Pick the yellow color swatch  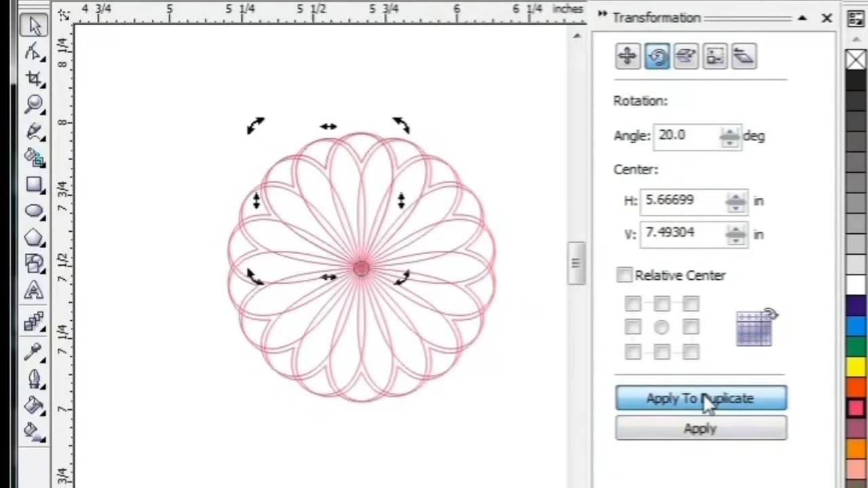[856, 367]
